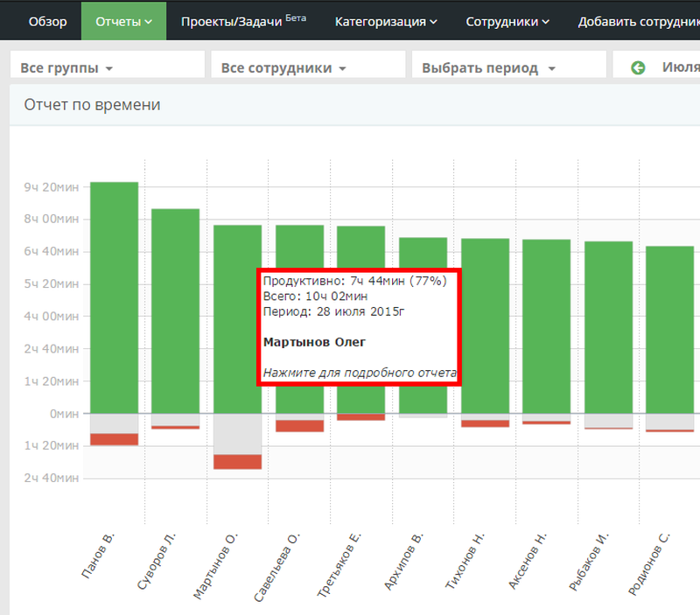Click Аксенов Н. green productive bar
Screen dimensions: 700x615
pos(546,326)
